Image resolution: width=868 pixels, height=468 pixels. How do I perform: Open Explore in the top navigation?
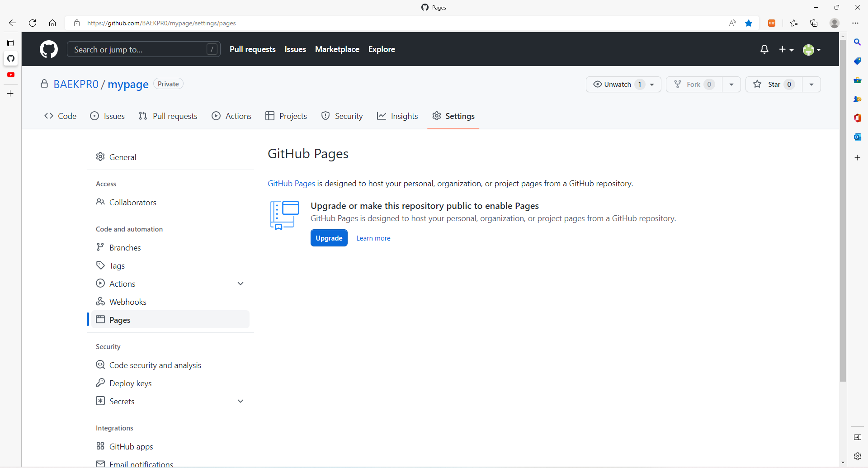(x=382, y=49)
